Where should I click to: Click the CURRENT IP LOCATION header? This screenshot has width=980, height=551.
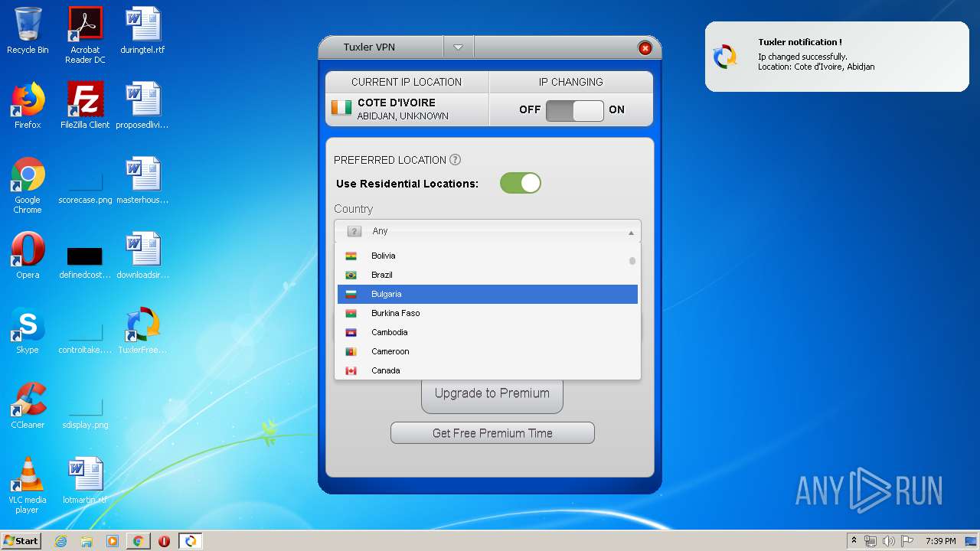pyautogui.click(x=407, y=82)
